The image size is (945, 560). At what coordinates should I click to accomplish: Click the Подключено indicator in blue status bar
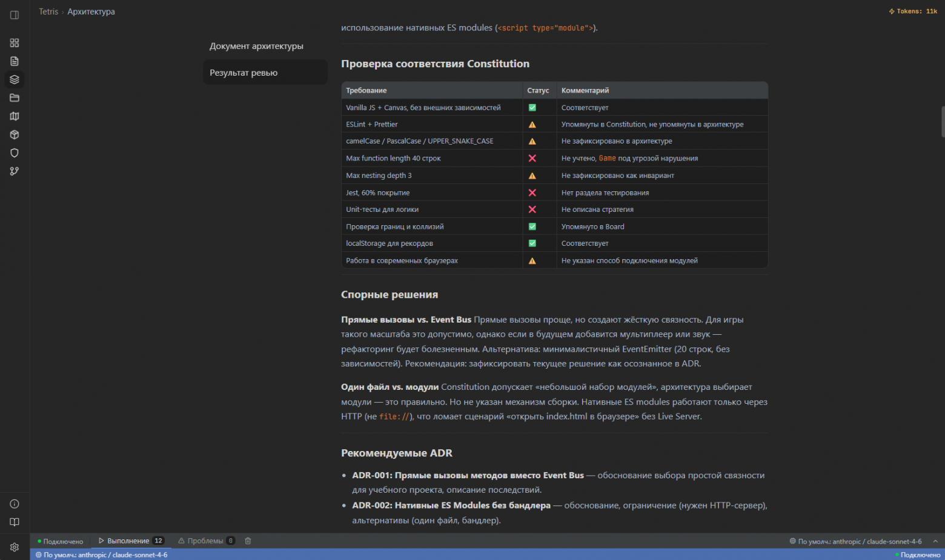pos(918,555)
